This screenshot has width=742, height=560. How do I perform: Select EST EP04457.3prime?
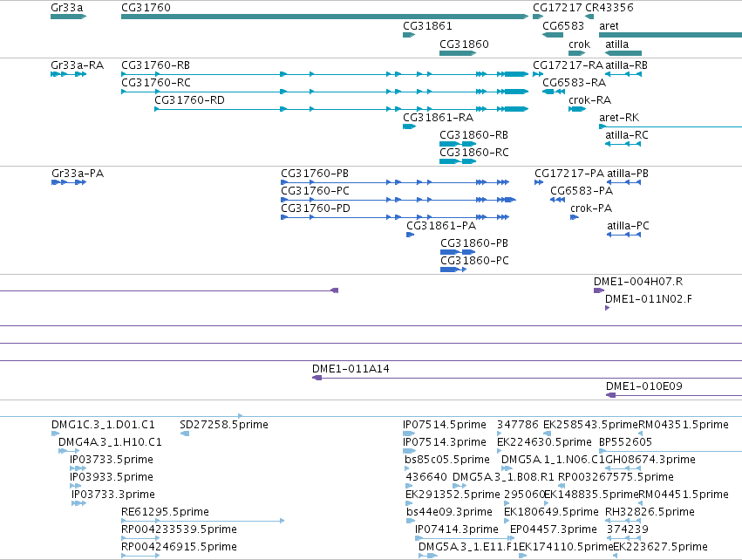[553, 529]
